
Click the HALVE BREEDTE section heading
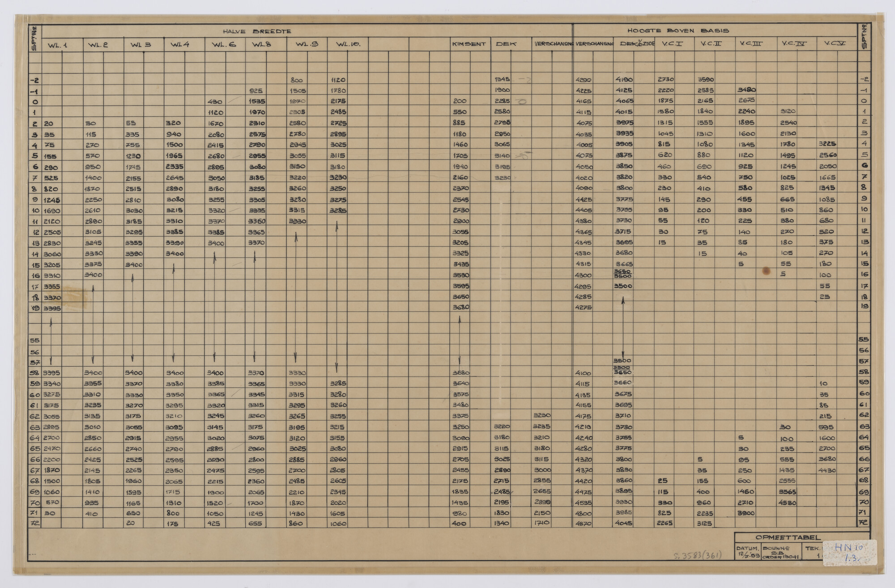point(257,31)
